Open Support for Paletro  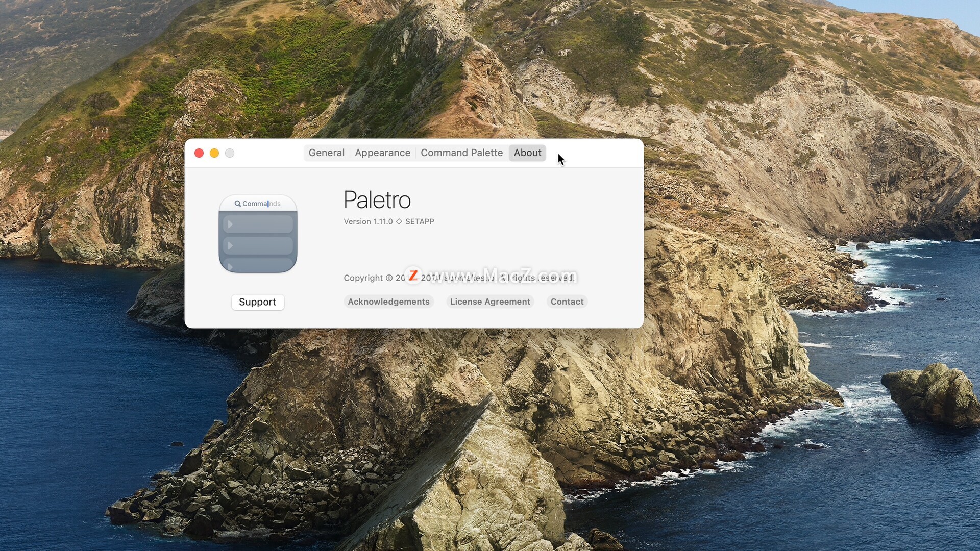click(257, 302)
